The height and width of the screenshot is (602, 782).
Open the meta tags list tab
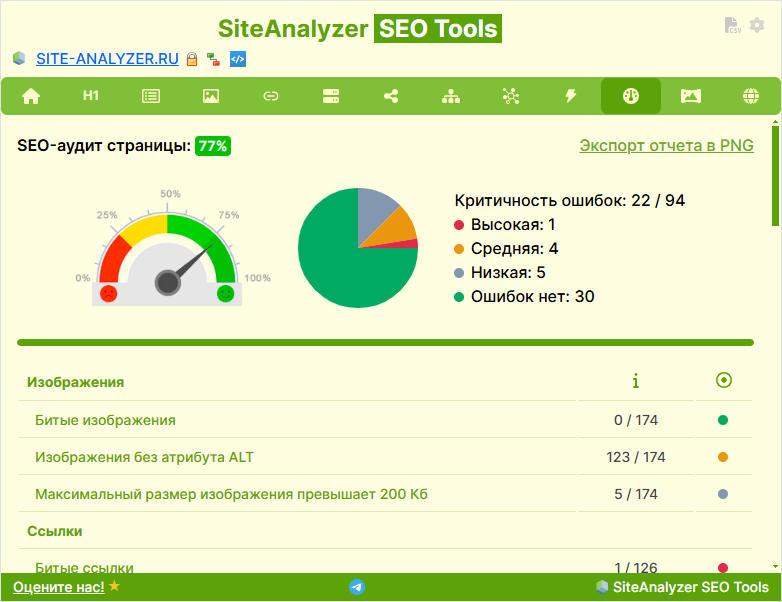click(x=151, y=96)
